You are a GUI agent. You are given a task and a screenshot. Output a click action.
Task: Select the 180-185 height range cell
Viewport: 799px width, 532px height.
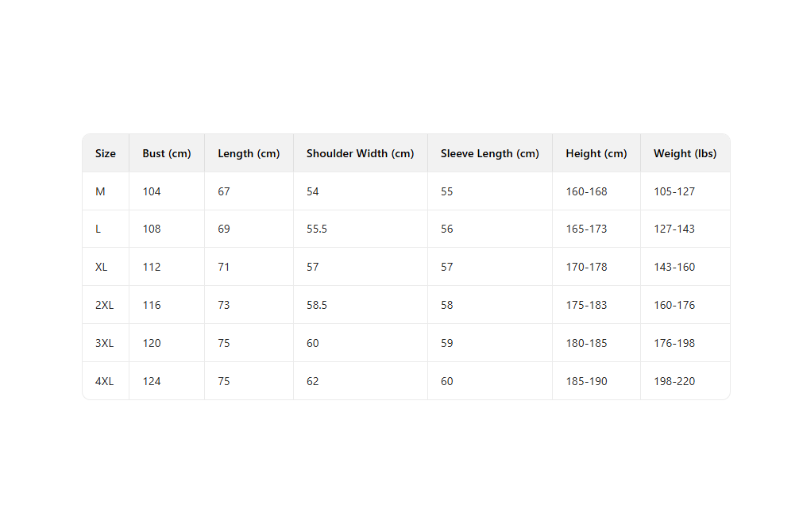586,343
